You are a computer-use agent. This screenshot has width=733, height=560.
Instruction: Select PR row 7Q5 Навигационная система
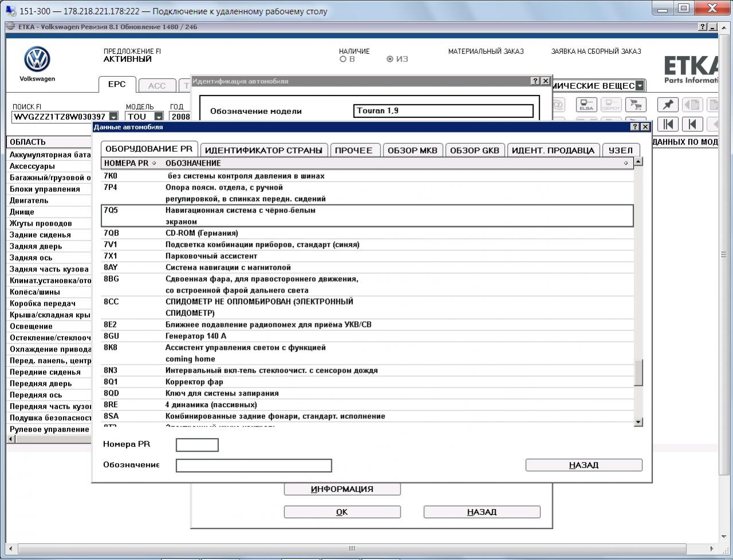pos(367,216)
